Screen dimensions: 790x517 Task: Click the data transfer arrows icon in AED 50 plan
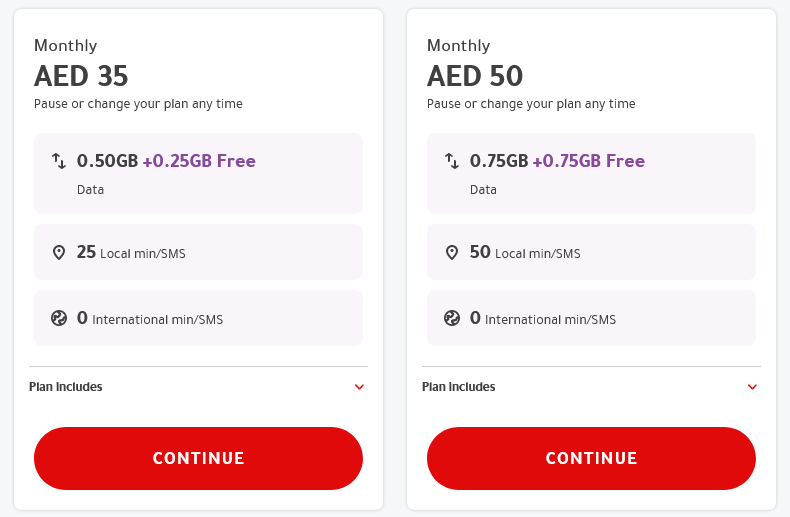pyautogui.click(x=452, y=161)
